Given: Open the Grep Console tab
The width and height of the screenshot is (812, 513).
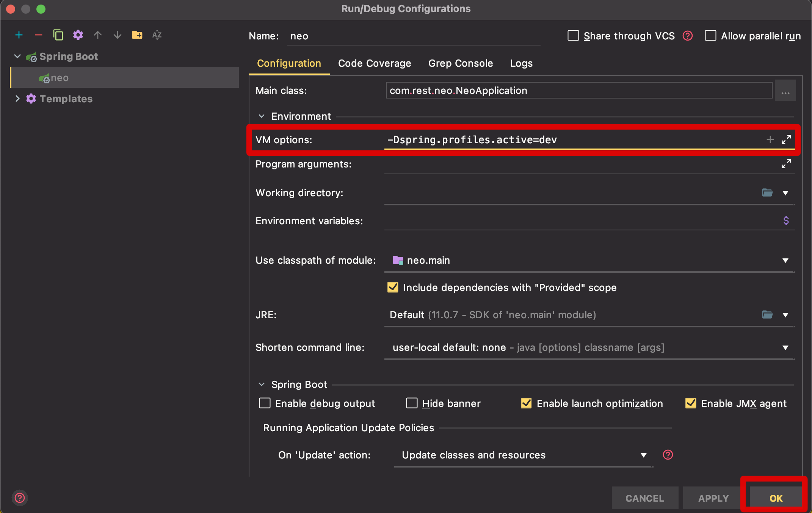Looking at the screenshot, I should coord(461,63).
